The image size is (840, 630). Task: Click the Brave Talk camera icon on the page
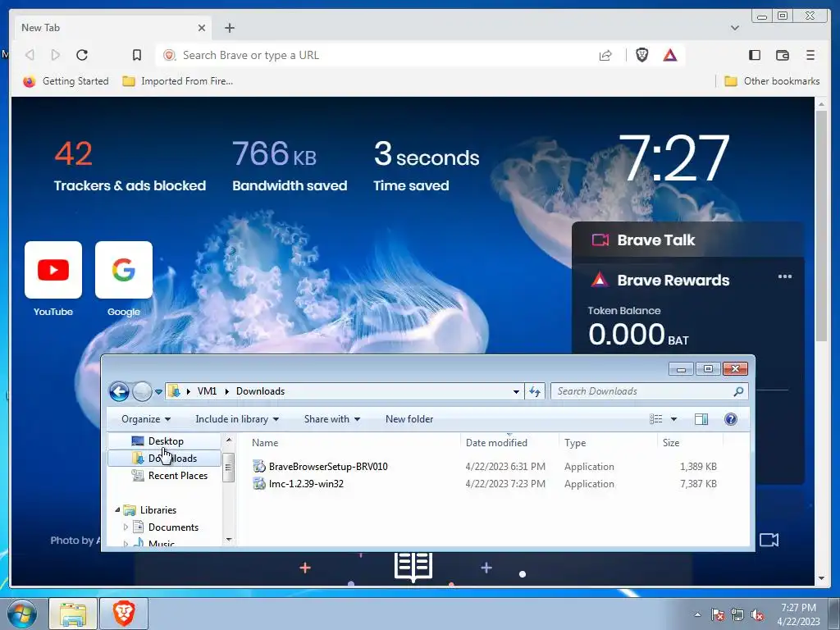pos(769,540)
